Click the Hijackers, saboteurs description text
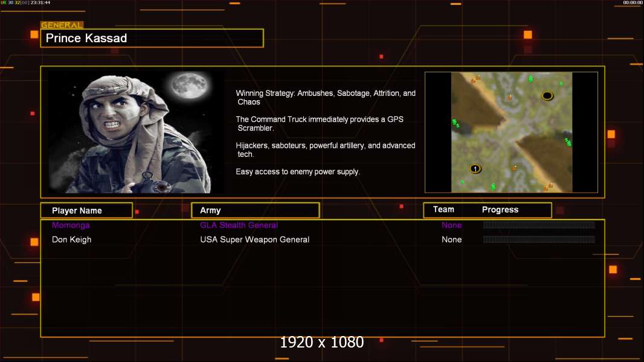The width and height of the screenshot is (644, 362). click(x=325, y=150)
